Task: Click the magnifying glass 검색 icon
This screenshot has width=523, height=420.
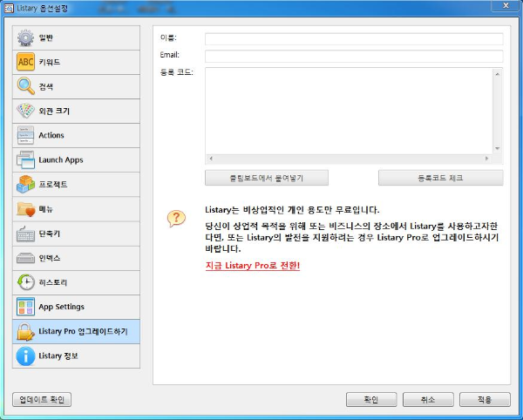Action: (x=25, y=86)
